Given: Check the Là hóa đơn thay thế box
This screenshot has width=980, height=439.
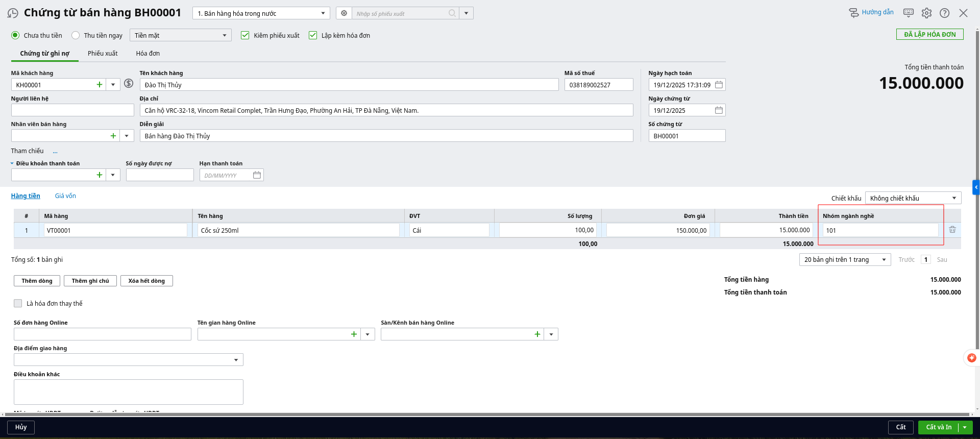Looking at the screenshot, I should (x=18, y=303).
